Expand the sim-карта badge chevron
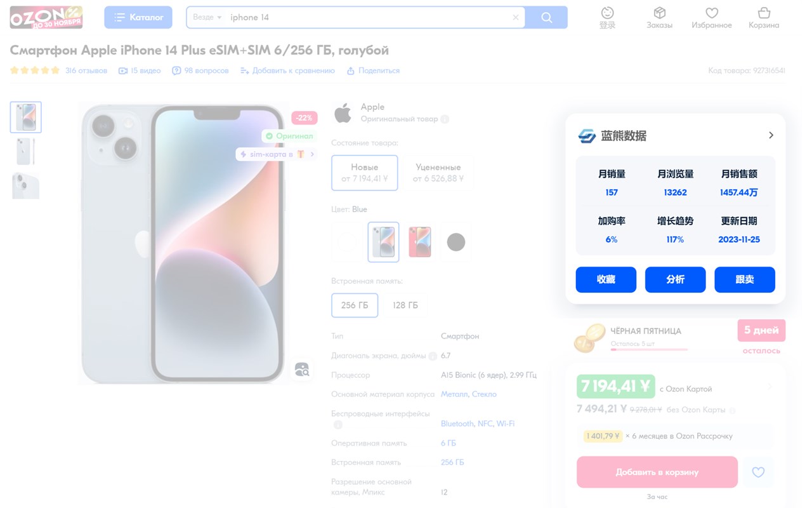Screen dimensions: 812x508 click(312, 154)
